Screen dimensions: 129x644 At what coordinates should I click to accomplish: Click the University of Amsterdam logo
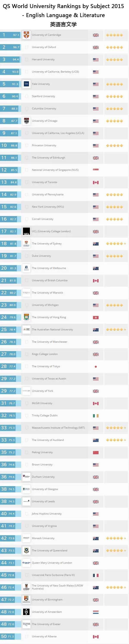[26, 612]
